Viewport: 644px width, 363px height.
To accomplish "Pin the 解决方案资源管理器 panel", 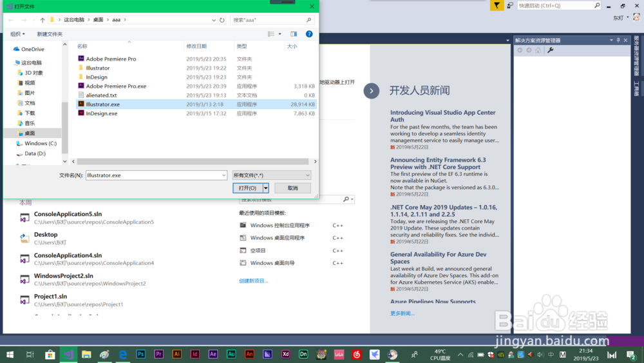I will click(x=618, y=40).
